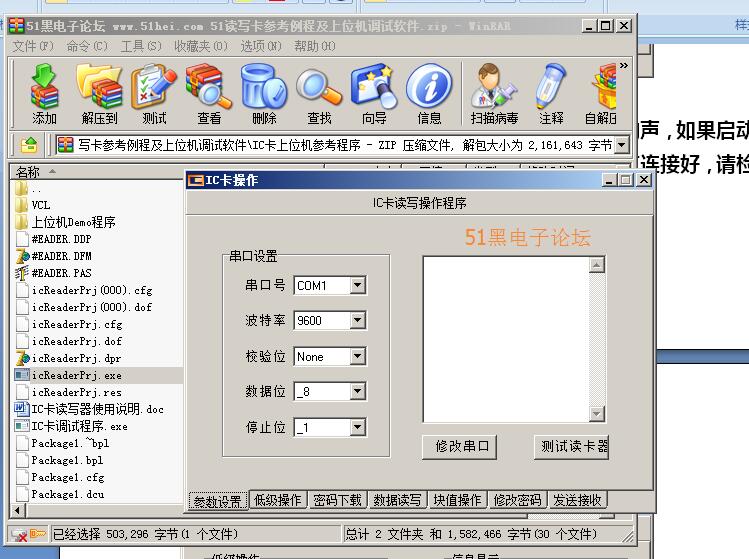Click the output area scroll down arrow
Screen dimensions: 749x559
tap(597, 414)
